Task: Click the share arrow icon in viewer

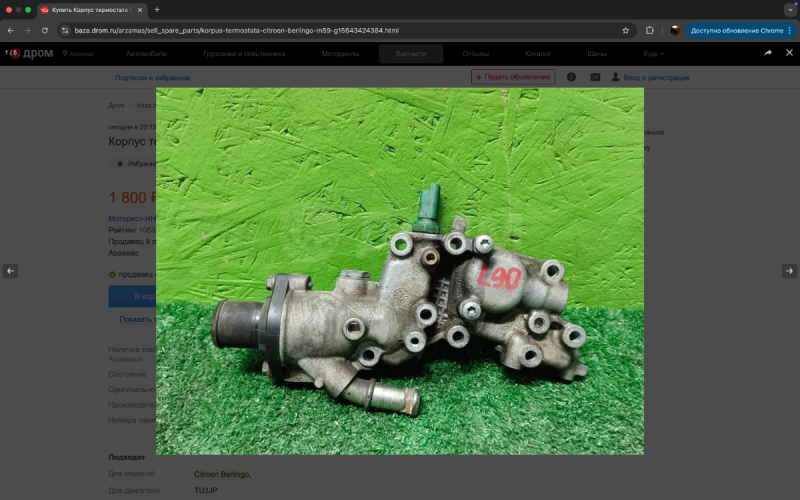Action: pyautogui.click(x=767, y=52)
